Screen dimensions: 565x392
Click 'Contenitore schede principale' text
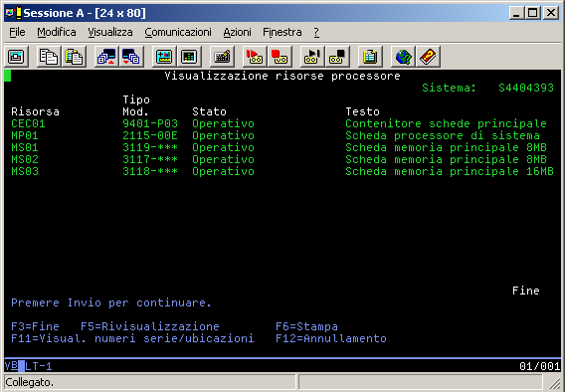pyautogui.click(x=446, y=123)
